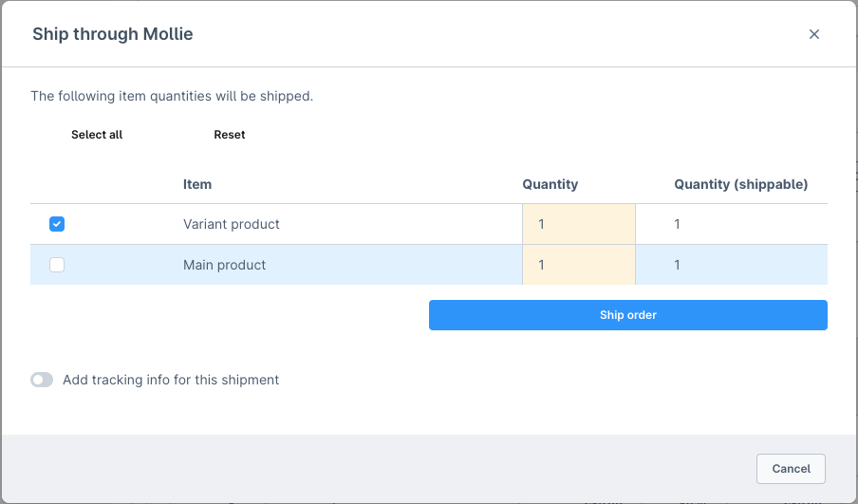Viewport: 858px width, 504px height.
Task: Click the Select all button
Action: pyautogui.click(x=97, y=135)
